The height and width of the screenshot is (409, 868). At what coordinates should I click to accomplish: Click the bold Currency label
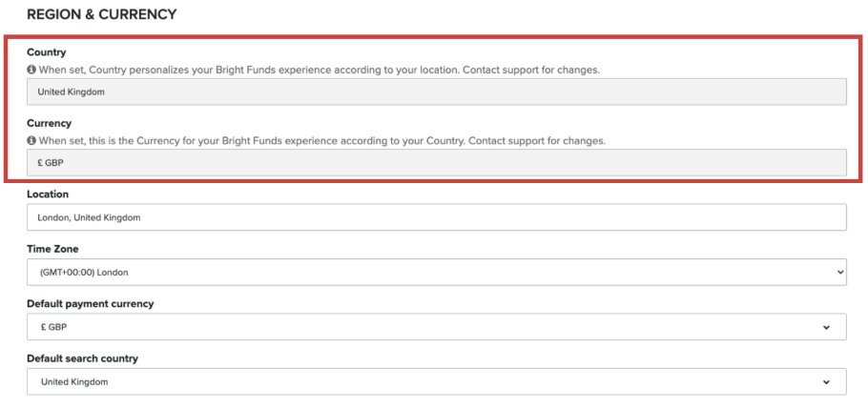pyautogui.click(x=50, y=124)
